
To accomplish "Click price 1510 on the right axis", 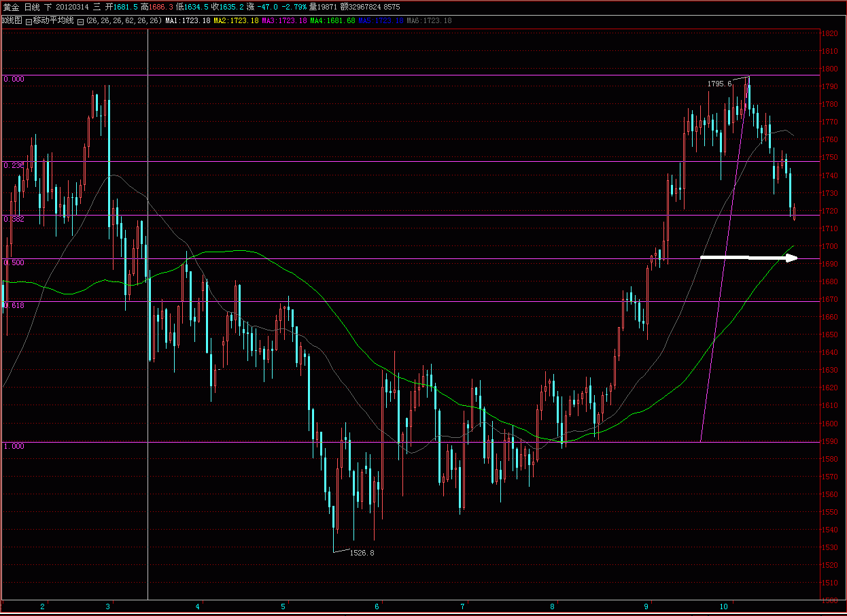I will coord(829,583).
